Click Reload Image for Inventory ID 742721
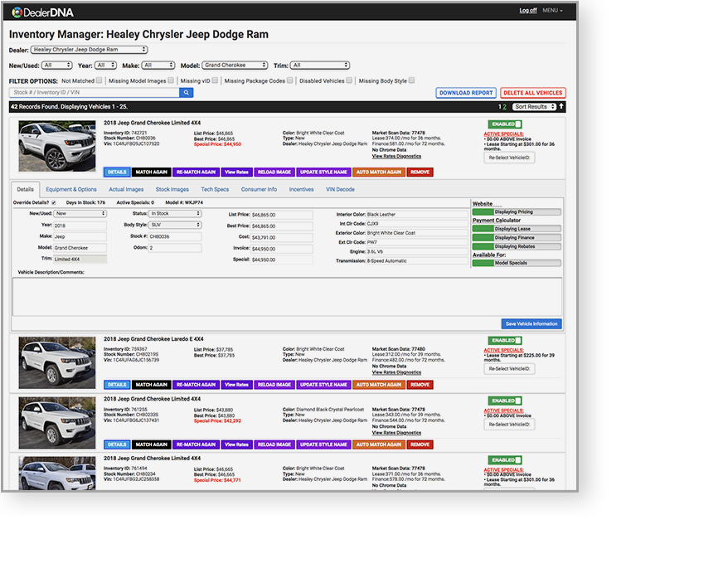This screenshot has width=728, height=578. pos(274,172)
